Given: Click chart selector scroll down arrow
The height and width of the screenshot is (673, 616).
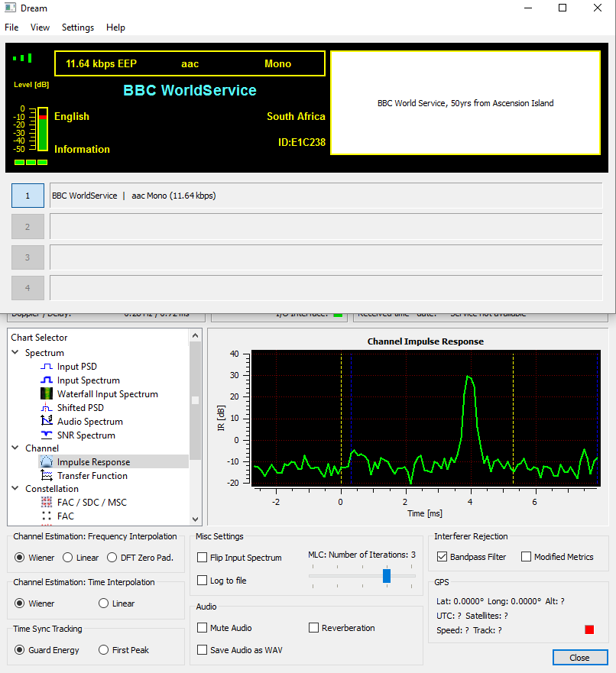Looking at the screenshot, I should pyautogui.click(x=196, y=519).
